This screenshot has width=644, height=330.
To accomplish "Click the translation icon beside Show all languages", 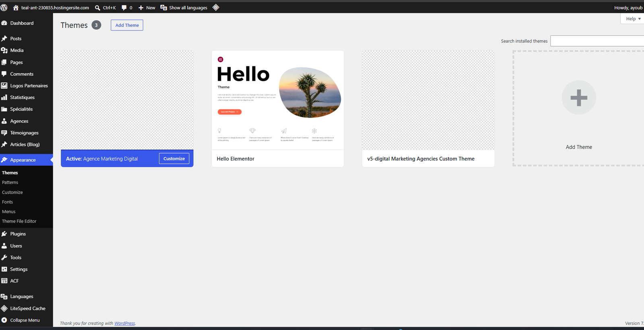I will (x=164, y=8).
